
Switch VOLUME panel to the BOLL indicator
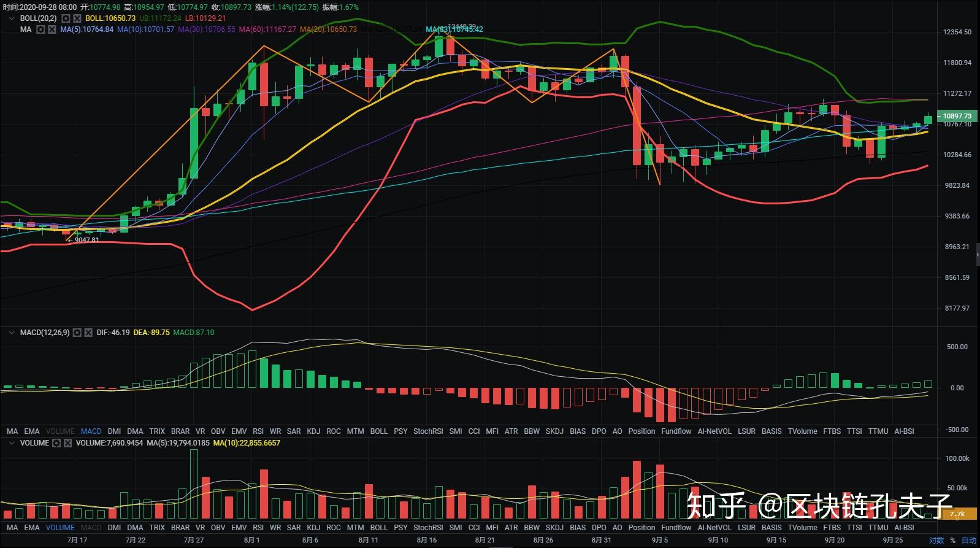click(x=379, y=528)
